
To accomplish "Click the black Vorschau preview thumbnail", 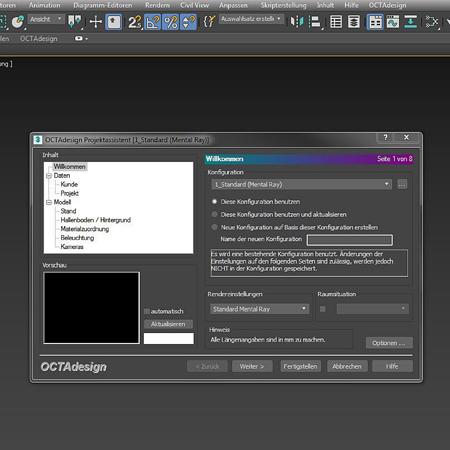I will coord(91,308).
